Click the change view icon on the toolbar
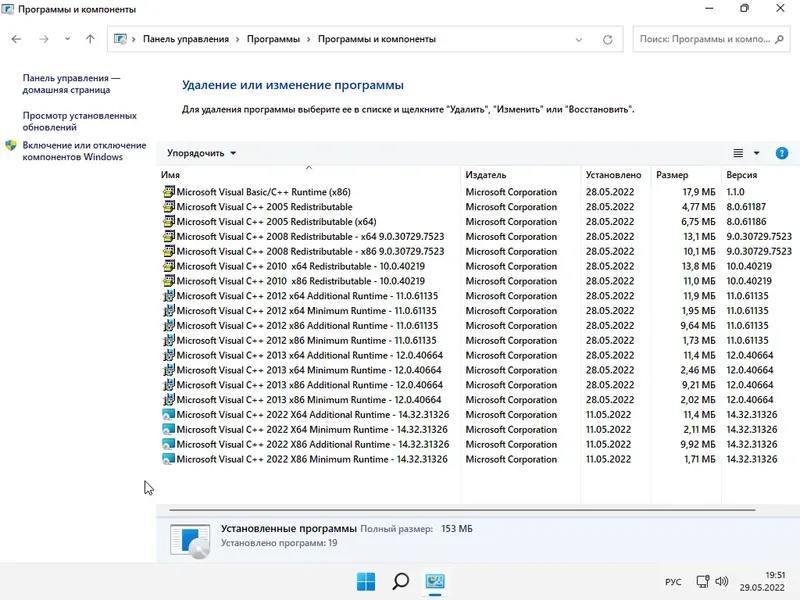 pos(736,153)
